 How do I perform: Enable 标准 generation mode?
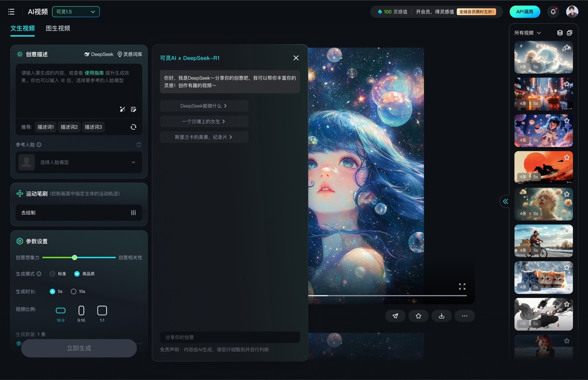[53, 273]
